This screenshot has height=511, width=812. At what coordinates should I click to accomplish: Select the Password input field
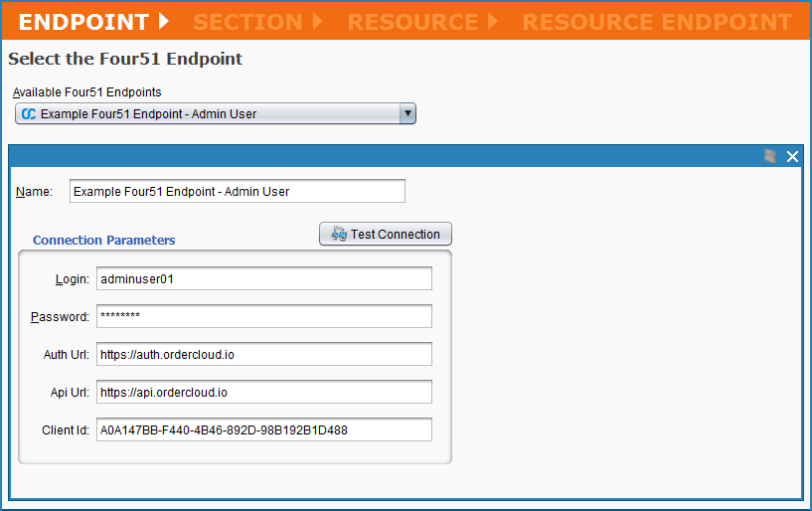click(263, 316)
